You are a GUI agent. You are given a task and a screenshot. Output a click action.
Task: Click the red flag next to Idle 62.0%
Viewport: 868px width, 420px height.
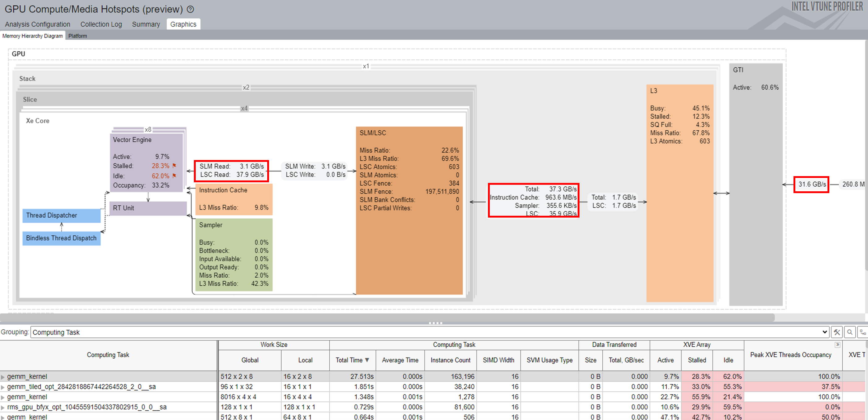[174, 176]
